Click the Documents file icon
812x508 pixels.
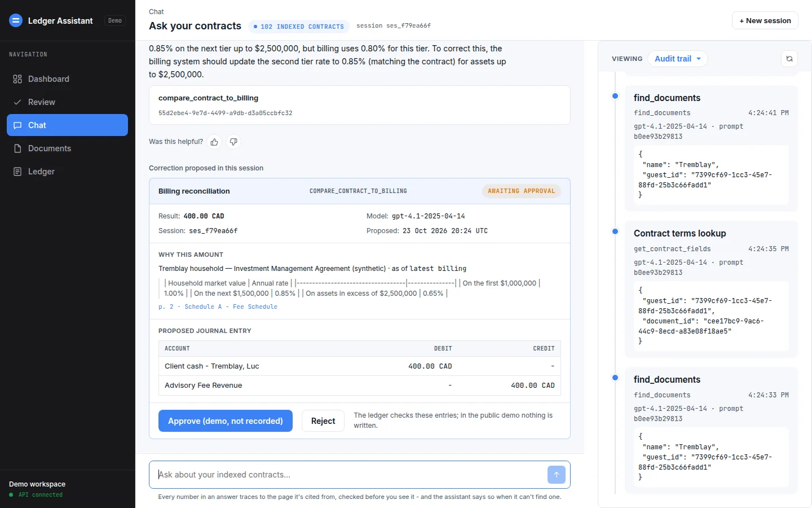pyautogui.click(x=17, y=148)
